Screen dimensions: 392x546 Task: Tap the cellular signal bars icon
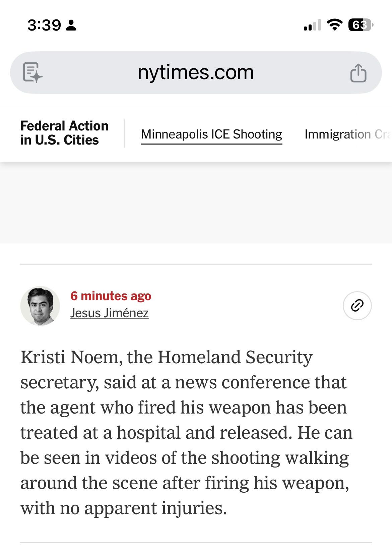pyautogui.click(x=312, y=25)
